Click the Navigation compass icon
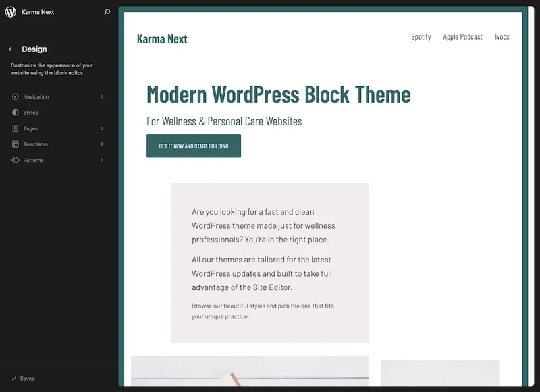 16,96
